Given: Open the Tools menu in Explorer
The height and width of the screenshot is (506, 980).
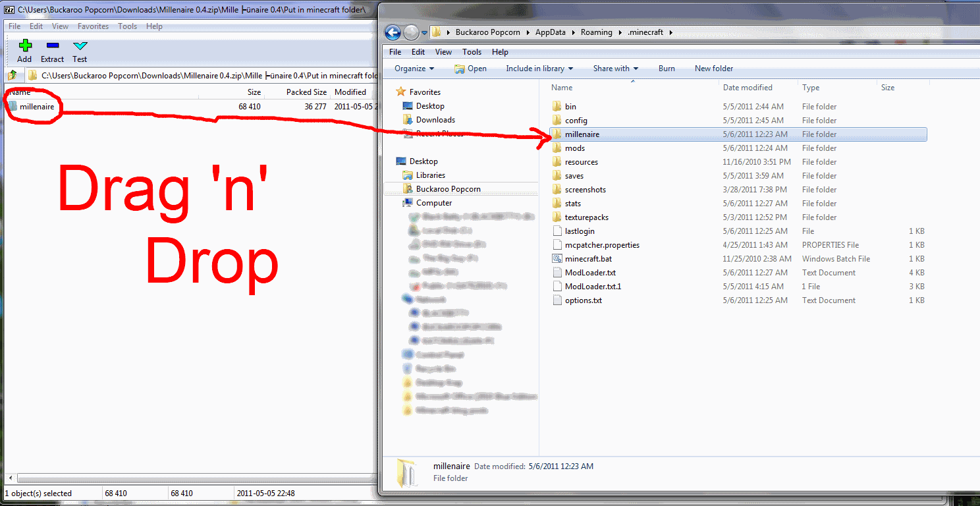Looking at the screenshot, I should pos(472,51).
